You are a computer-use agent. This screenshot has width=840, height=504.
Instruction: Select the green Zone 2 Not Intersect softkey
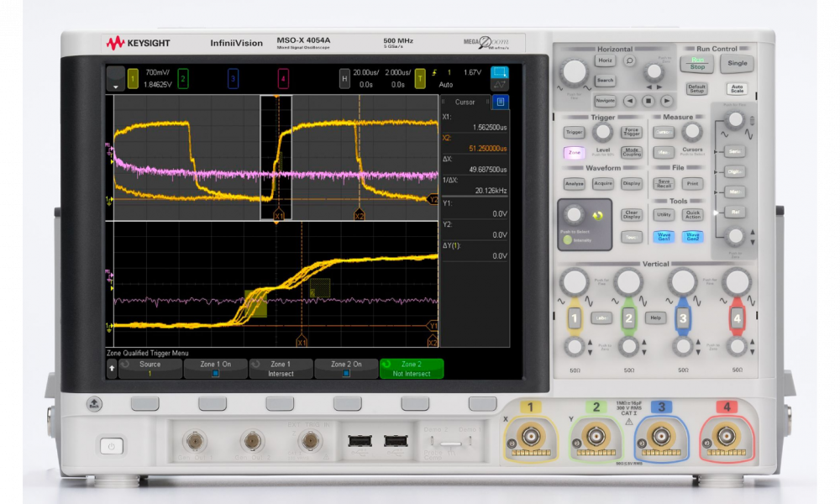pyautogui.click(x=412, y=369)
